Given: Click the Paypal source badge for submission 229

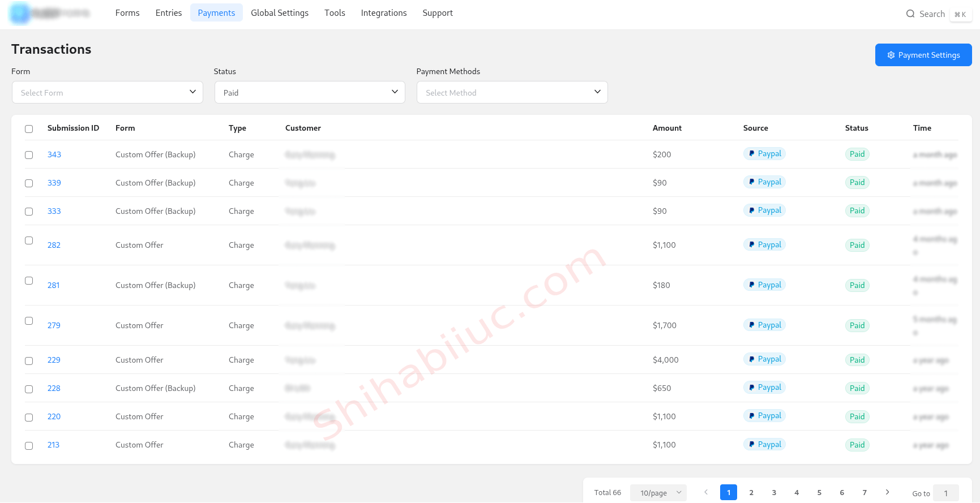Looking at the screenshot, I should (x=764, y=359).
